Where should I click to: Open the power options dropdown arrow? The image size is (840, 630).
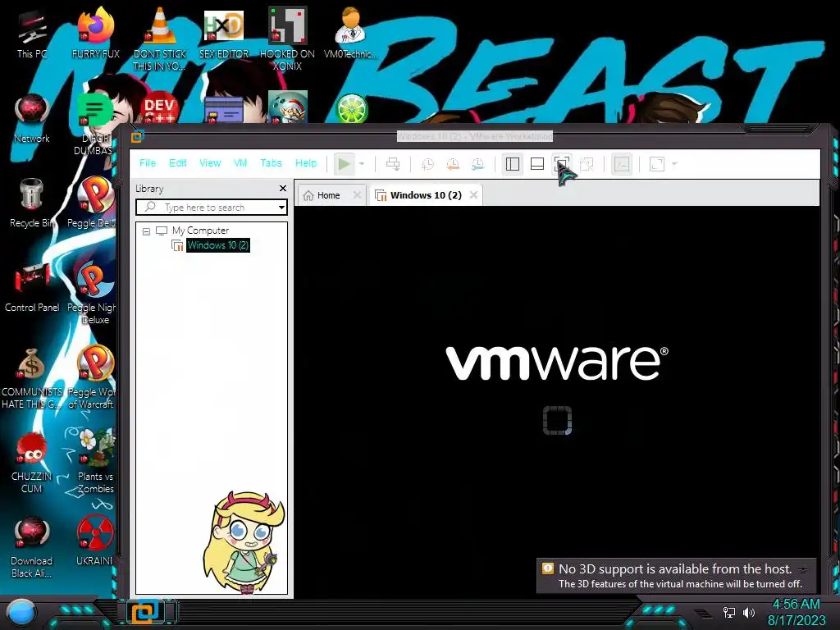362,164
